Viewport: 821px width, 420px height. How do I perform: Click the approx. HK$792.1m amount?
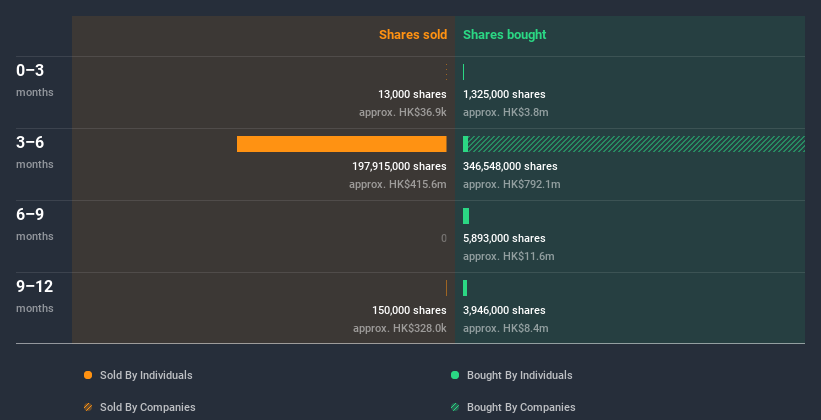[x=512, y=184]
